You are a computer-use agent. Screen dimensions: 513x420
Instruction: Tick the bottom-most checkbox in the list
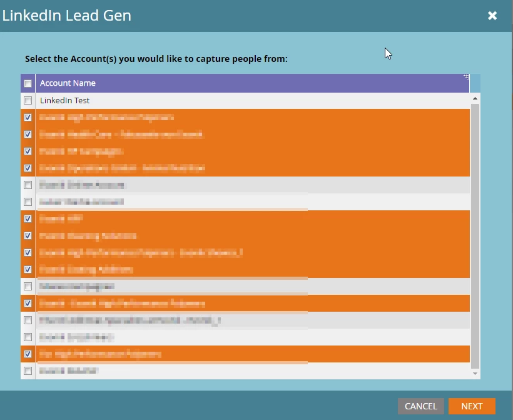(28, 371)
